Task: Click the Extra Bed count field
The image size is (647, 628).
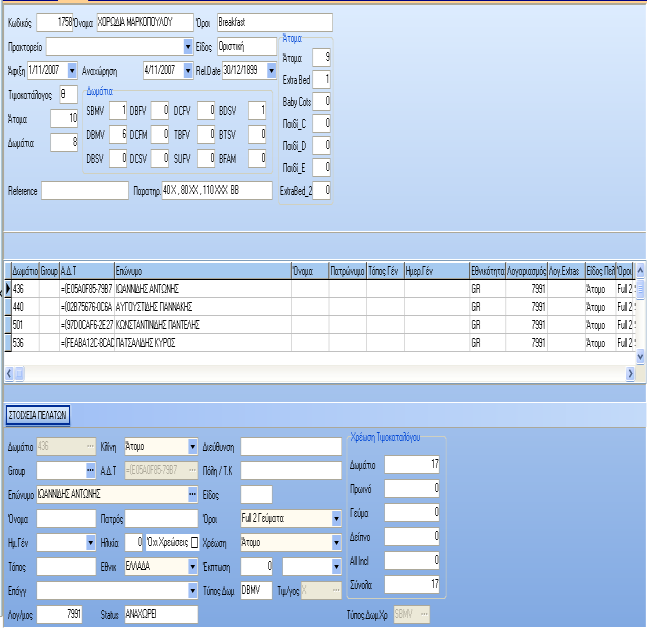Action: click(x=321, y=79)
